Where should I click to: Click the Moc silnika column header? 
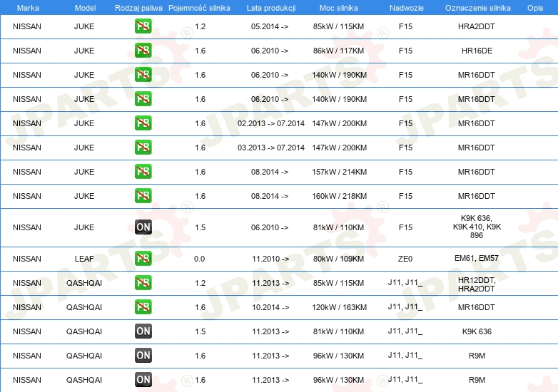point(338,8)
